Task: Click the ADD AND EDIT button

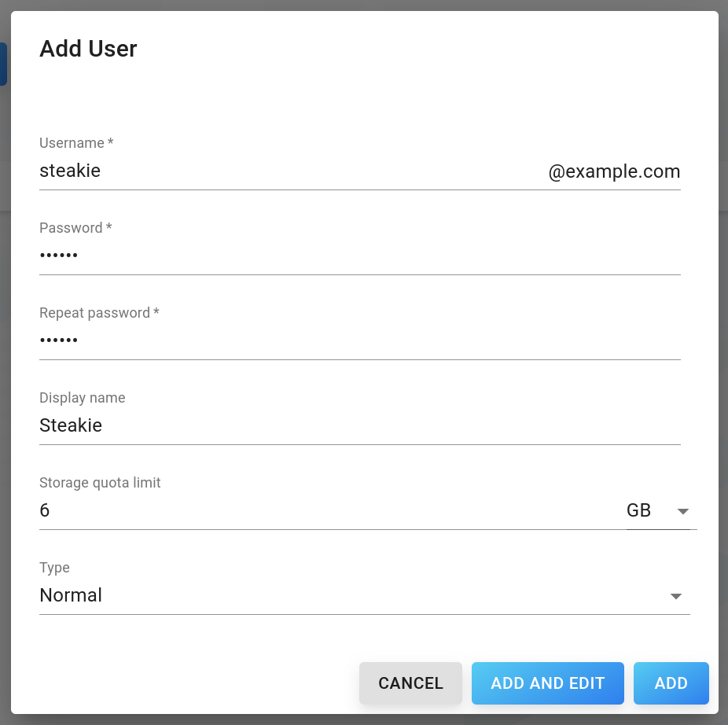Action: pos(547,683)
